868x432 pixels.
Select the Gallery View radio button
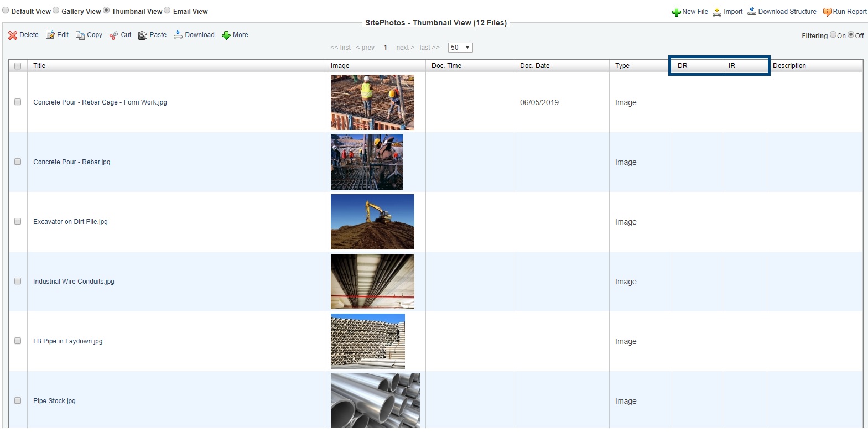tap(56, 11)
